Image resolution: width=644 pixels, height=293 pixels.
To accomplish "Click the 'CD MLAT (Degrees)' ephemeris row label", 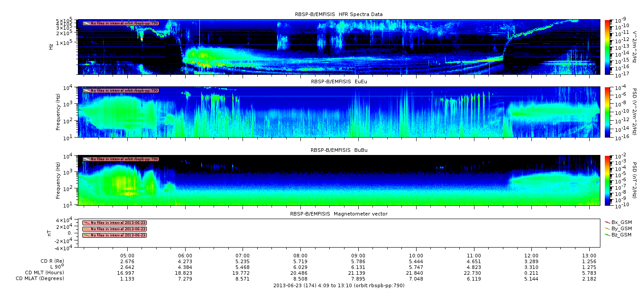I will click(41, 278).
